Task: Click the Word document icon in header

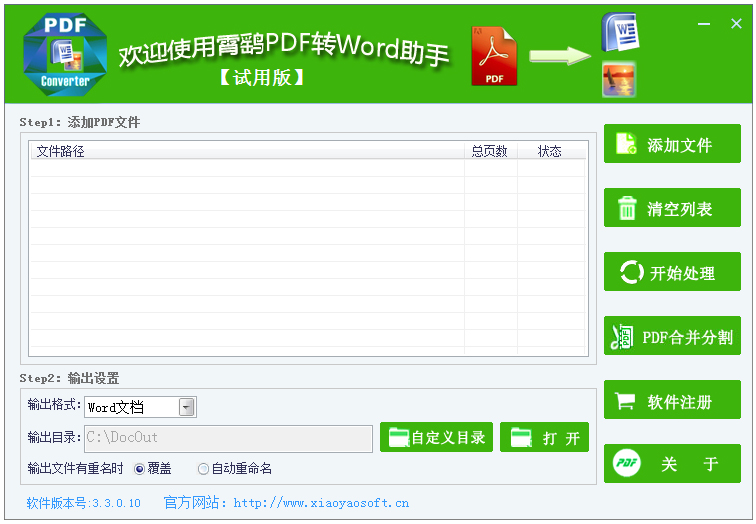Action: click(x=619, y=32)
